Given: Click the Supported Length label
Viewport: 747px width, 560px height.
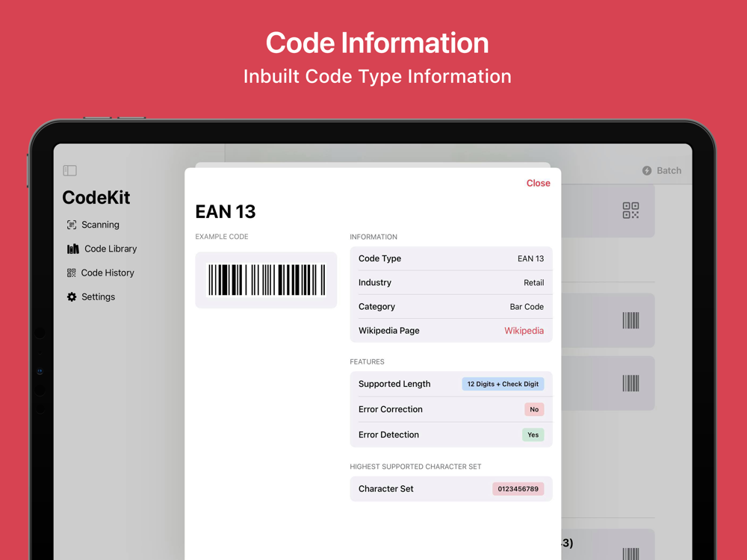Looking at the screenshot, I should pos(394,384).
